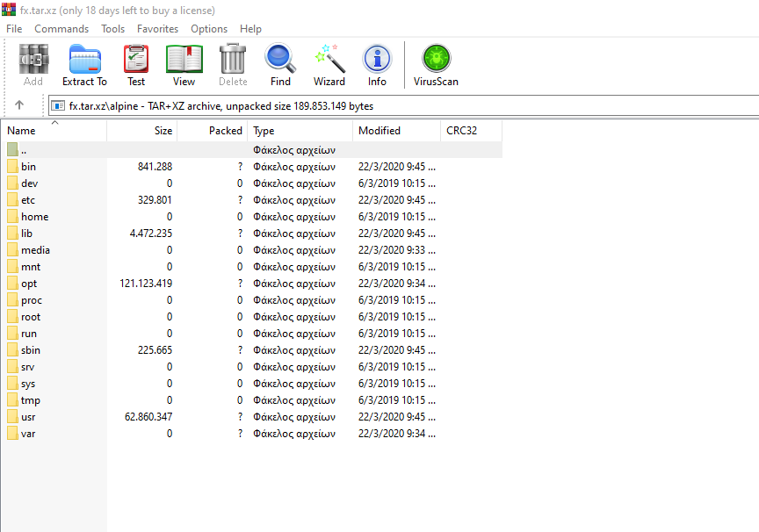This screenshot has width=759, height=532.
Task: Select the sbin folder name
Action: point(31,350)
